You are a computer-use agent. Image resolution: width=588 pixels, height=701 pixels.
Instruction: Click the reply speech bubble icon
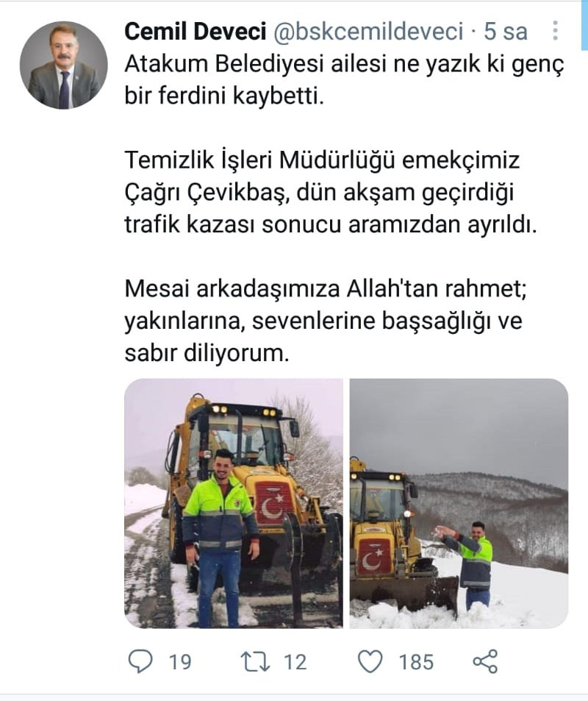click(140, 661)
